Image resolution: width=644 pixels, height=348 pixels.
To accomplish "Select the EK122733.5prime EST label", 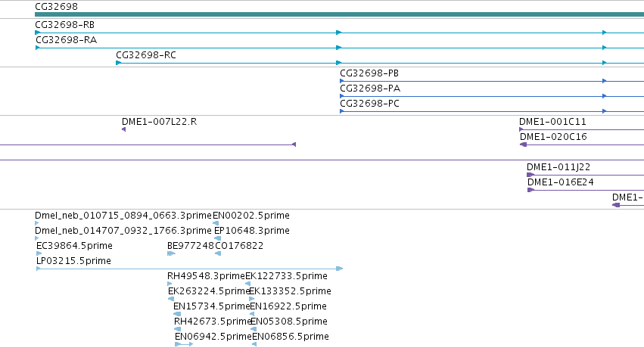I will (286, 276).
